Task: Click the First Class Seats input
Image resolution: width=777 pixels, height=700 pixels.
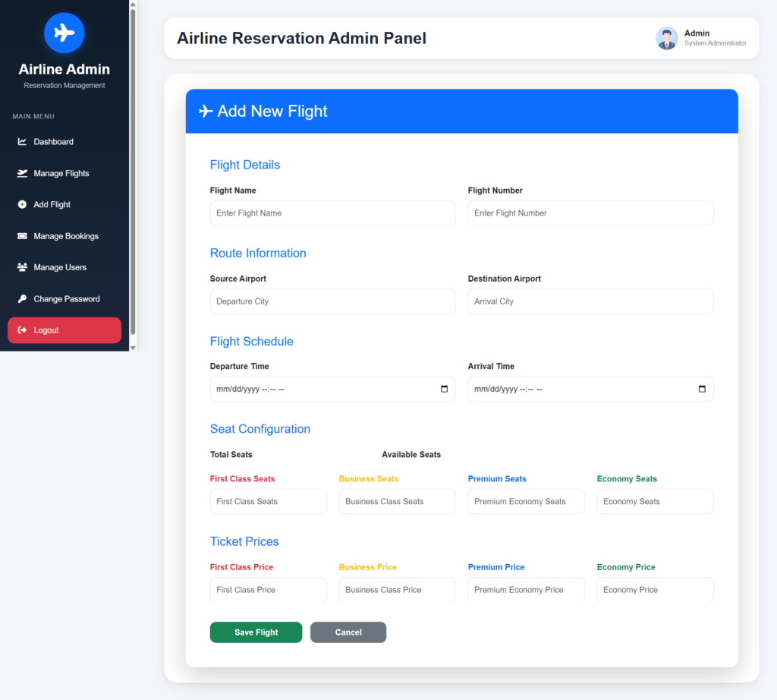Action: point(268,502)
